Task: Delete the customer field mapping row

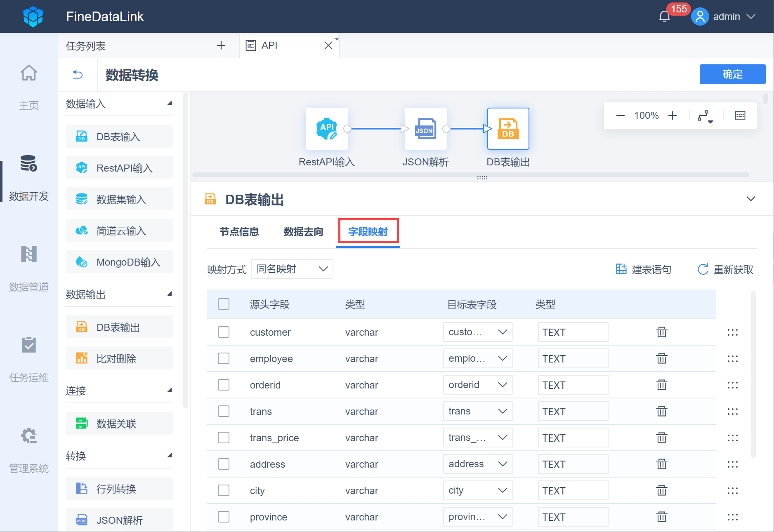Action: pos(662,332)
